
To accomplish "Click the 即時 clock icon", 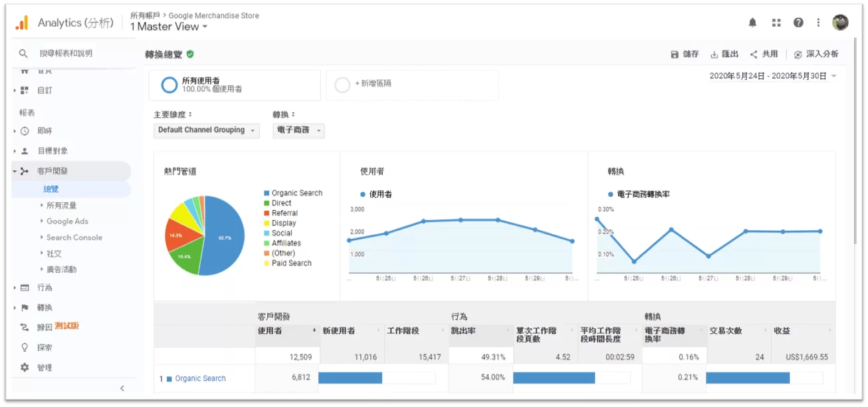I will 25,131.
